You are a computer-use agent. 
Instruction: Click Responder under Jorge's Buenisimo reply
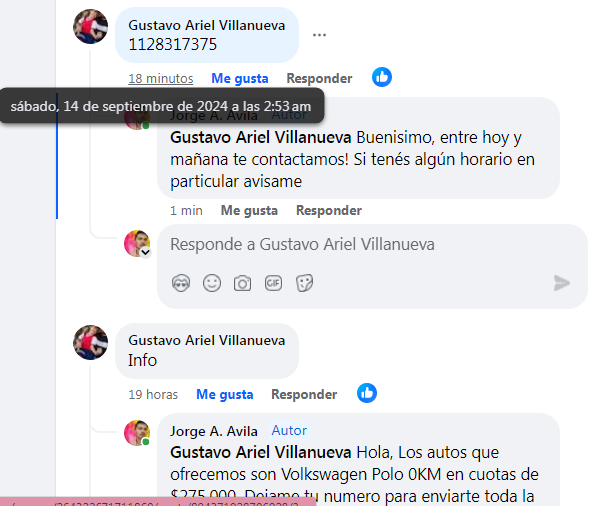click(329, 210)
